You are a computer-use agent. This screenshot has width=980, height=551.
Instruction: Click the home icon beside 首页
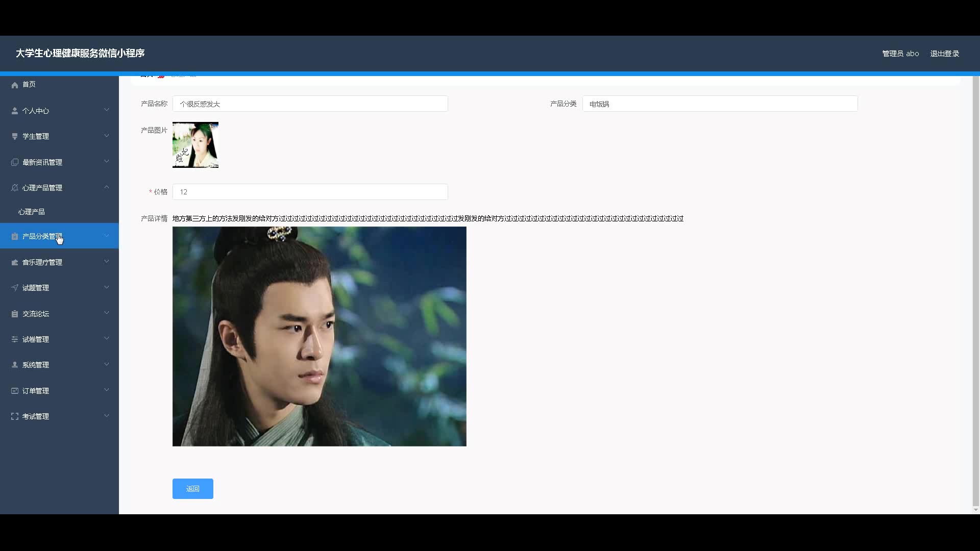(15, 85)
